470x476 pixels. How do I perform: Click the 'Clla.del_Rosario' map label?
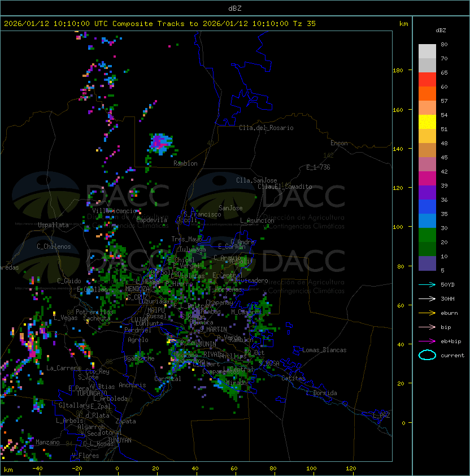click(x=266, y=128)
